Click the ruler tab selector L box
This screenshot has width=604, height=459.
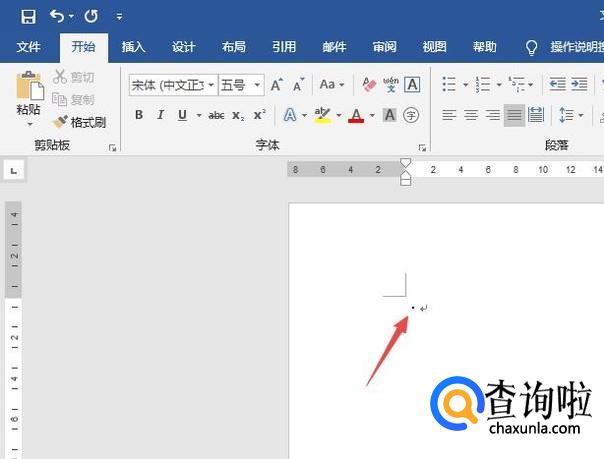point(14,170)
